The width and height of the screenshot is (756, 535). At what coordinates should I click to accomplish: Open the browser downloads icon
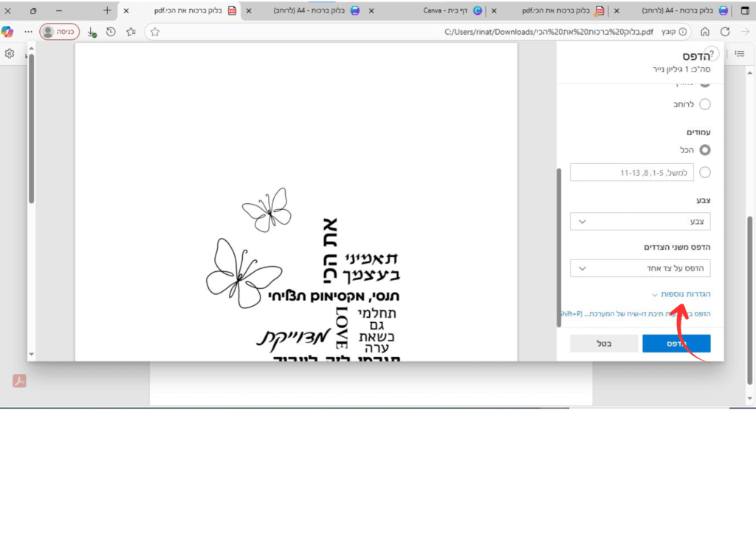coord(91,32)
